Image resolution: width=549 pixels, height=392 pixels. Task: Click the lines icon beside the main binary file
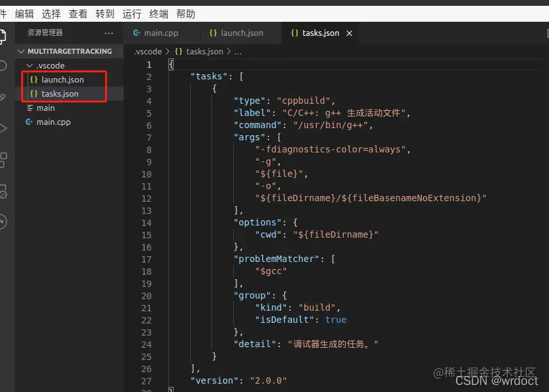29,108
